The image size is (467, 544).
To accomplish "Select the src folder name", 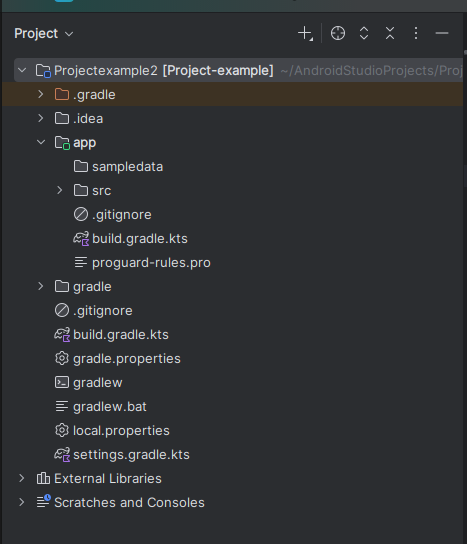I will coord(101,191).
